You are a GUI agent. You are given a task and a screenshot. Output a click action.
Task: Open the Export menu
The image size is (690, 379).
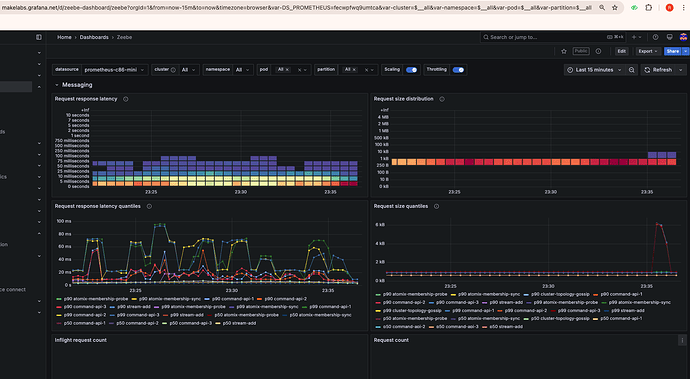(x=648, y=52)
